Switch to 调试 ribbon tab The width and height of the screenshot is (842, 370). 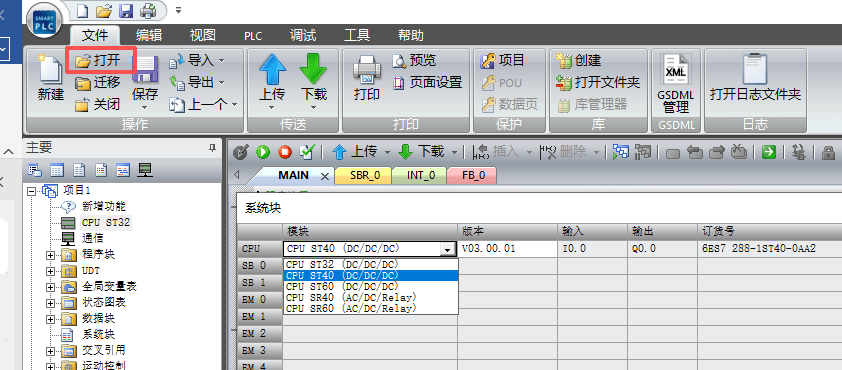click(x=303, y=36)
